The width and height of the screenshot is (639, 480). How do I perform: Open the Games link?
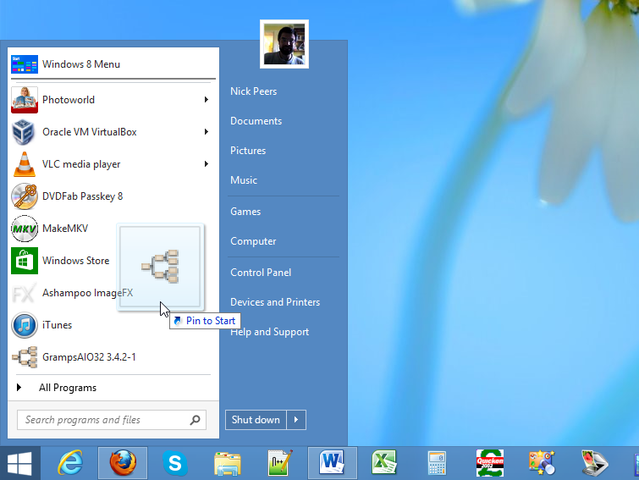[x=245, y=211]
